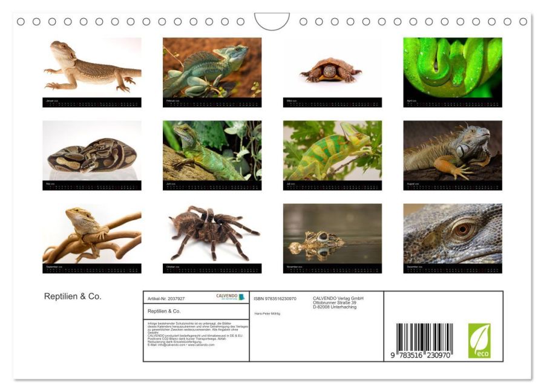Click 'Artikel-Nr. 2037927' text
The width and height of the screenshot is (544, 392).
166,299
